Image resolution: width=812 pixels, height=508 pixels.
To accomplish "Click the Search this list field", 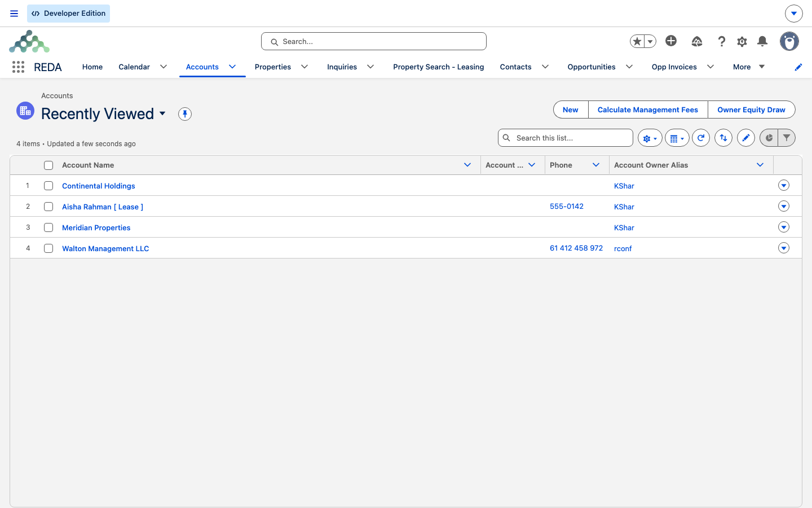I will [566, 138].
